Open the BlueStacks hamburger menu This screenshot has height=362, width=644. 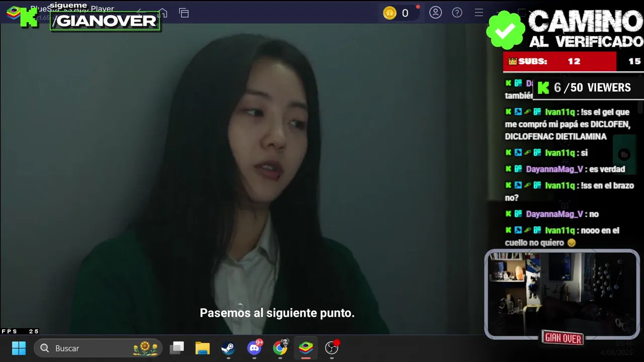(x=479, y=13)
